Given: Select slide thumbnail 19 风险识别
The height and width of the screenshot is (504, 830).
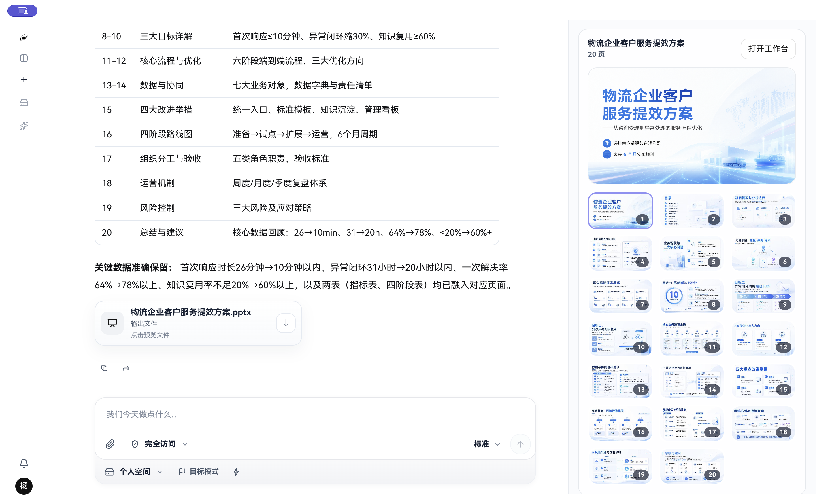Looking at the screenshot, I should 620,466.
